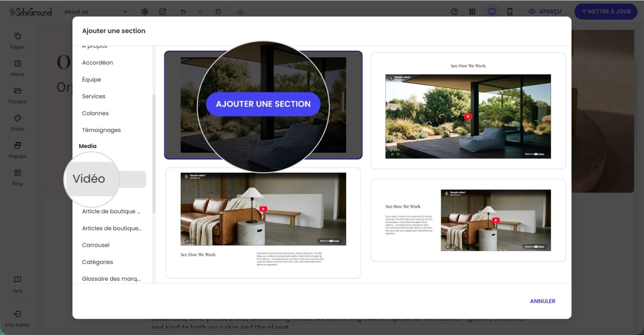Viewport: 644px width, 335px height.
Task: Open the Popups panel in sidebar
Action: [18, 150]
